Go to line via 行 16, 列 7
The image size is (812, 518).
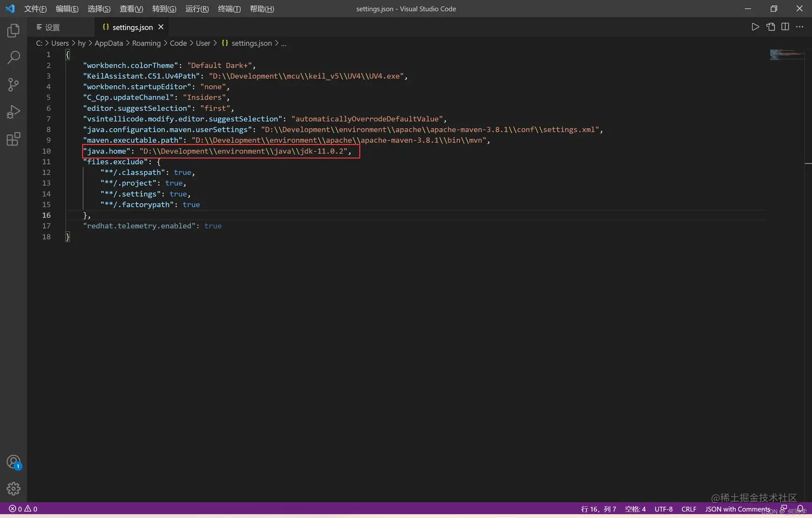pos(598,509)
